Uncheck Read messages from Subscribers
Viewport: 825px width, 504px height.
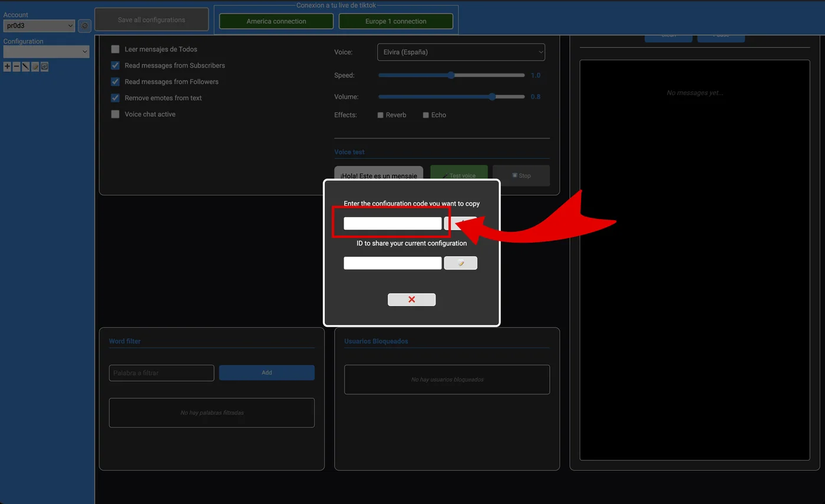(115, 65)
